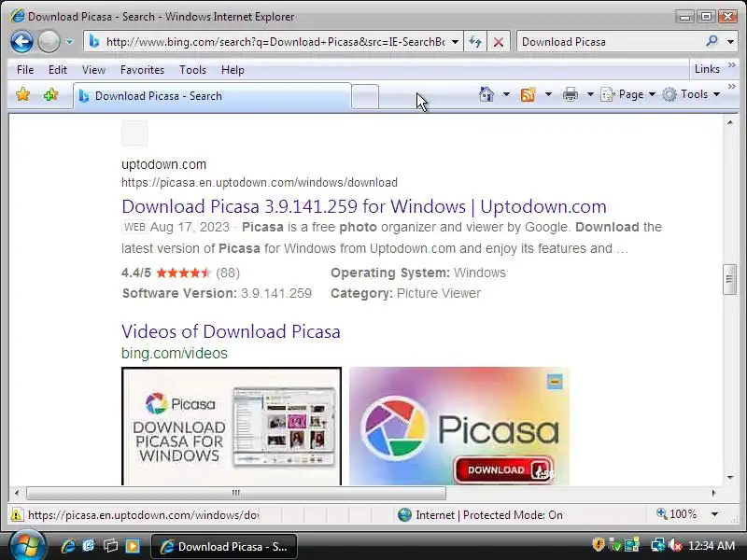
Task: Open Favorites Center star icon
Action: (x=22, y=94)
